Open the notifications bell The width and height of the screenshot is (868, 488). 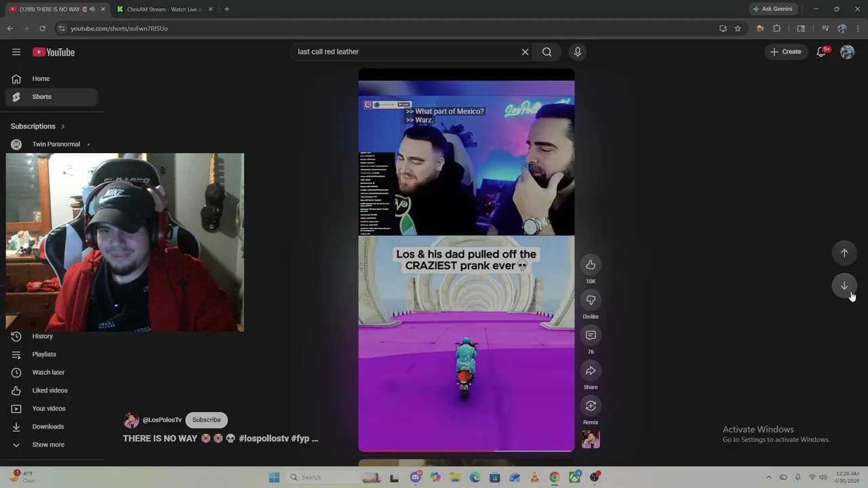821,52
